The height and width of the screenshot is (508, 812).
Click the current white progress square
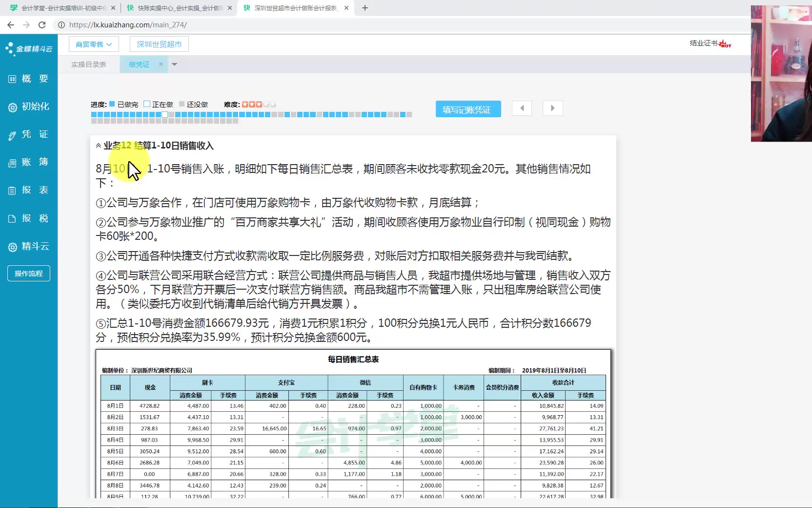point(164,115)
